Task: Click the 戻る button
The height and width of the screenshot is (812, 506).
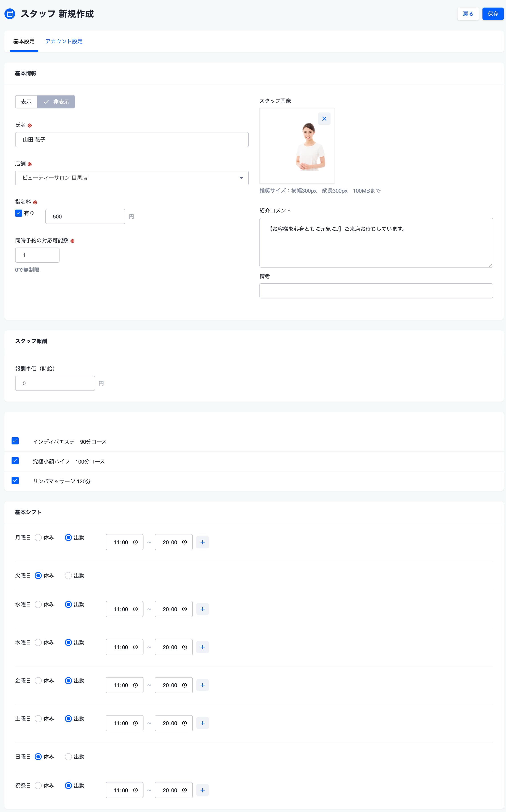Action: [x=468, y=14]
